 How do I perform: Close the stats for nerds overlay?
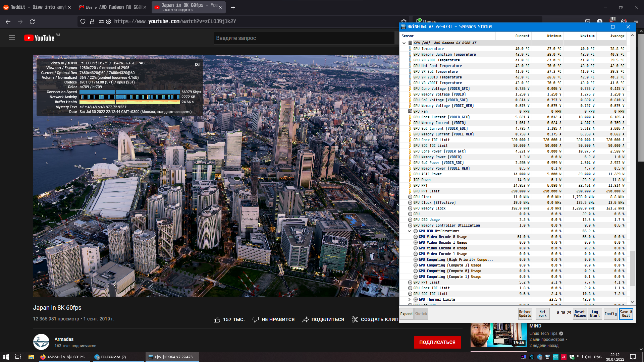tap(197, 64)
